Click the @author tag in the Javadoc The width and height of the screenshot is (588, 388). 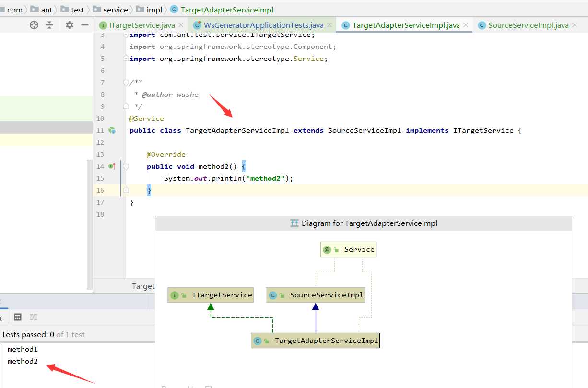157,94
